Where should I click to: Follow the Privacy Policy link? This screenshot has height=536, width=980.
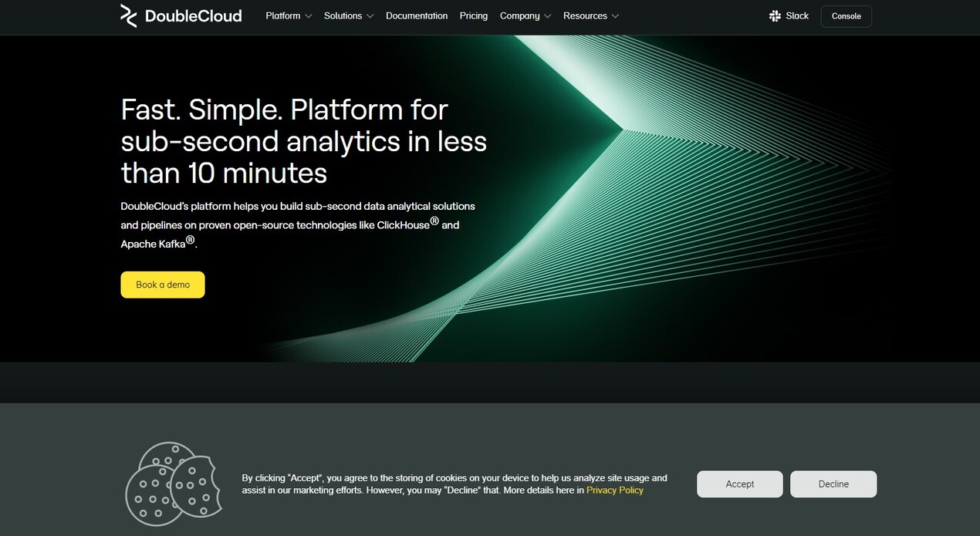coord(614,490)
